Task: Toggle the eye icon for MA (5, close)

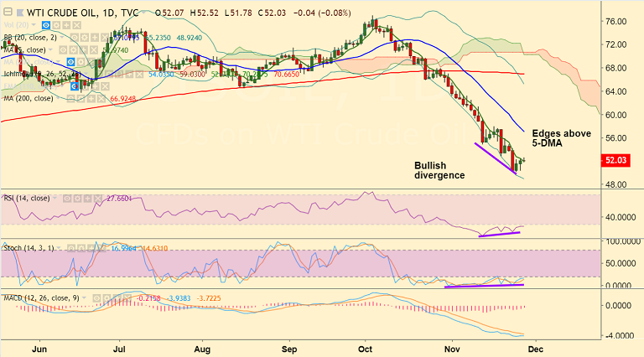Action: click(63, 50)
